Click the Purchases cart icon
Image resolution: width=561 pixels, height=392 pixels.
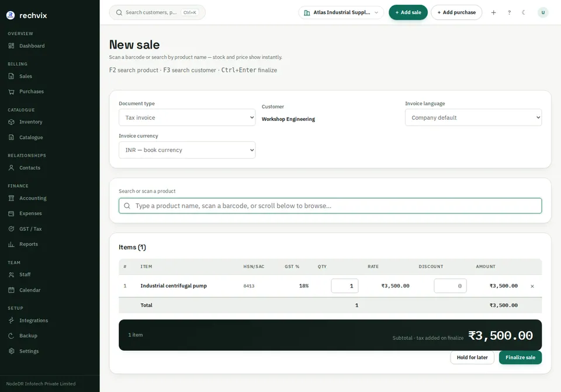click(x=12, y=92)
